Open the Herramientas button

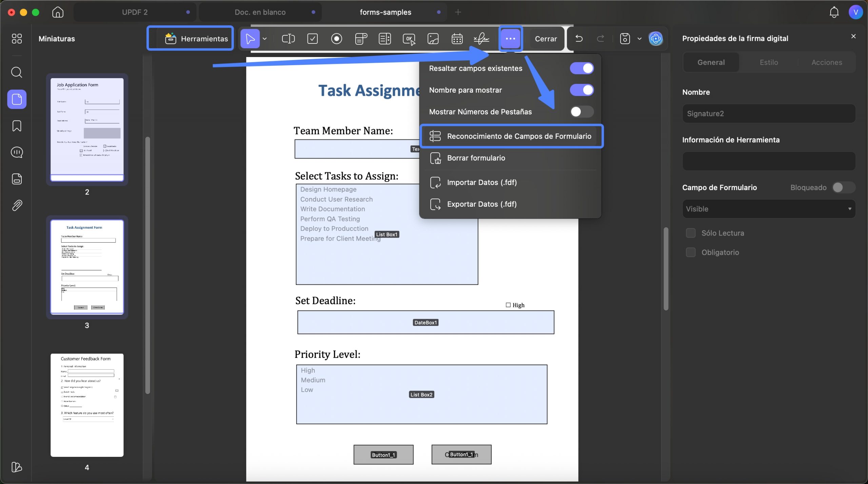[190, 39]
